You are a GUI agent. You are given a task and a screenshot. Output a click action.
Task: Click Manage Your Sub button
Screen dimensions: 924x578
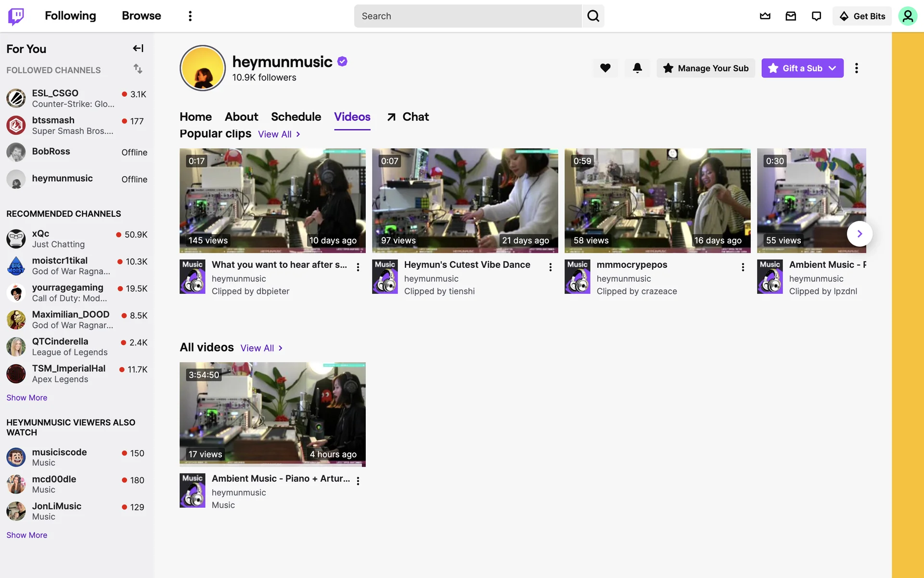pyautogui.click(x=706, y=68)
